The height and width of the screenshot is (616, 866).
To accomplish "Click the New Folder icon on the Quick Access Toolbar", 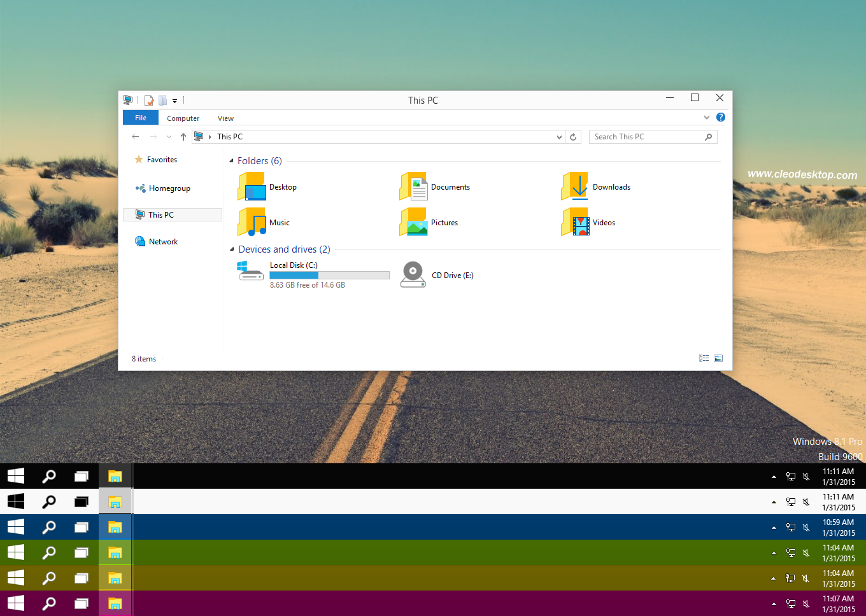I will pyautogui.click(x=164, y=100).
